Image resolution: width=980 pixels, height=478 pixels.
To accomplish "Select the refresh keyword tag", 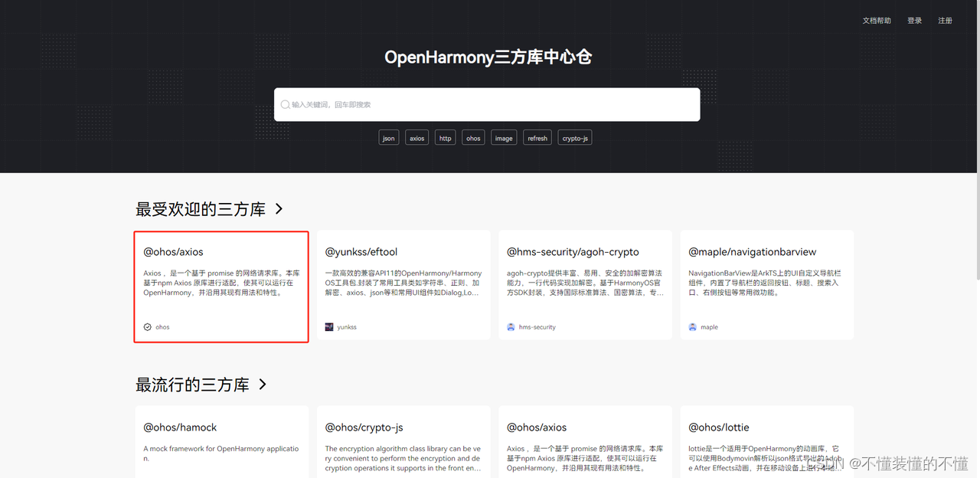I will [537, 138].
